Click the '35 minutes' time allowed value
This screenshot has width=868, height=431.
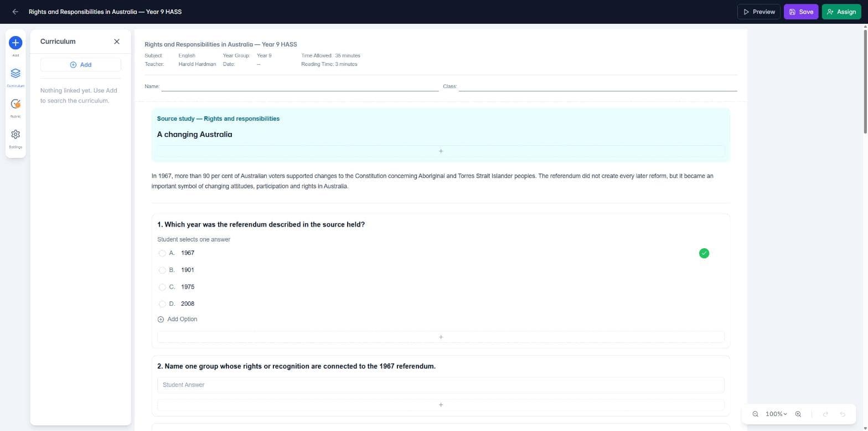pyautogui.click(x=348, y=55)
